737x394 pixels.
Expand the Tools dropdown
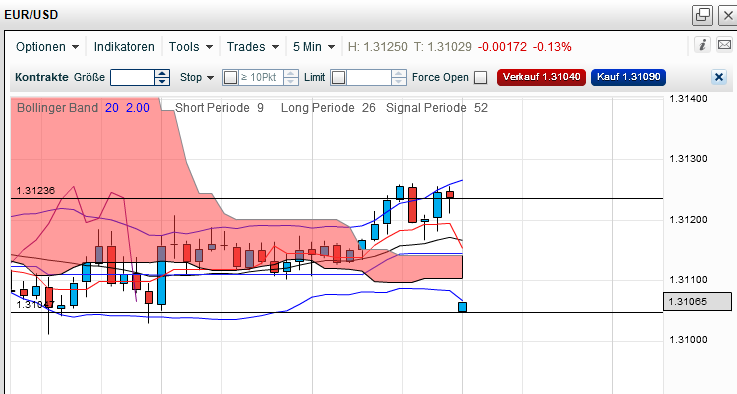(x=191, y=47)
